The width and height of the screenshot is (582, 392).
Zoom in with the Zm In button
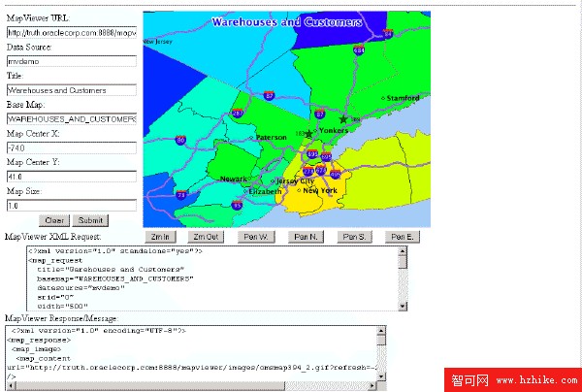(x=160, y=237)
